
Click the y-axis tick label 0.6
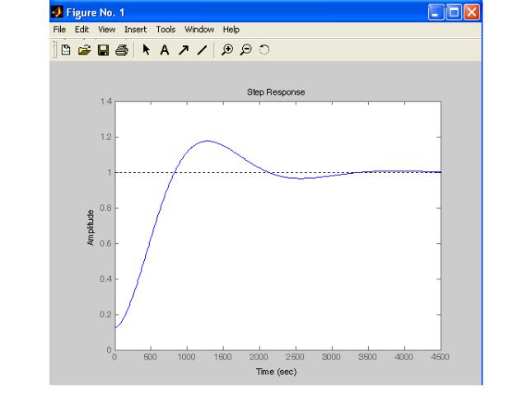click(x=106, y=243)
